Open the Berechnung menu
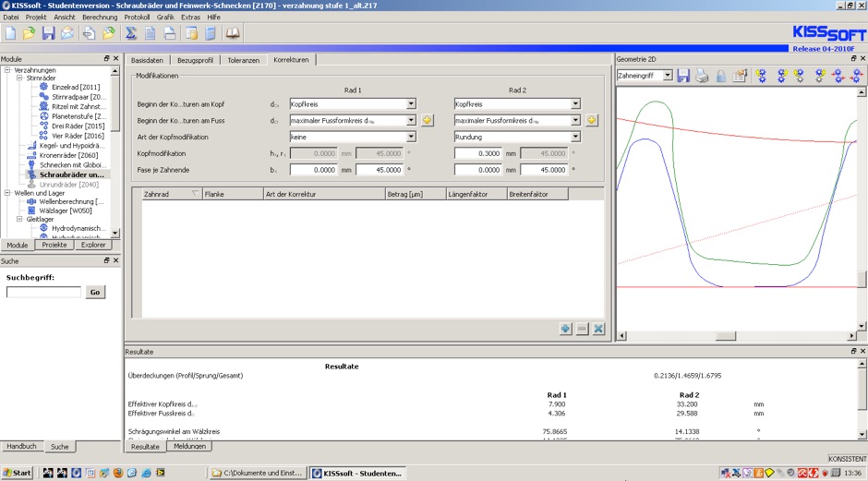This screenshot has height=481, width=868. click(x=100, y=18)
